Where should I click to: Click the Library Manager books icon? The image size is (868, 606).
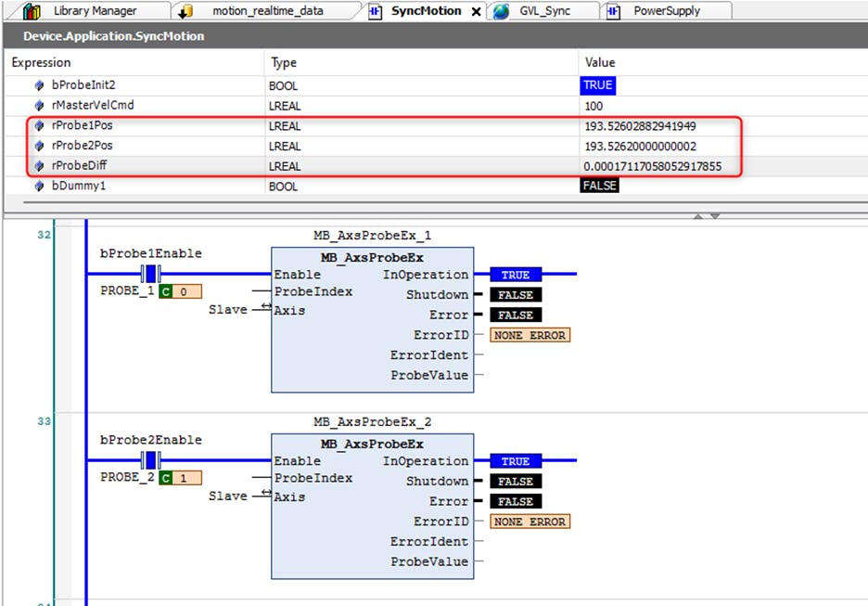coord(32,11)
